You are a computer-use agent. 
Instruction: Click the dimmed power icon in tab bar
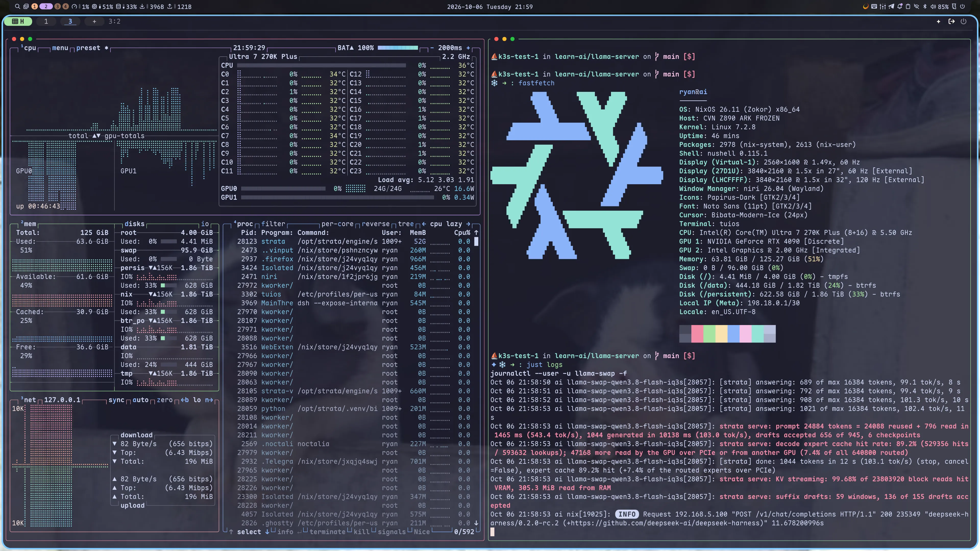(964, 21)
